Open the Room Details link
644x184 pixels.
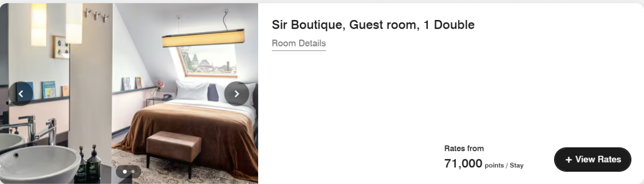coord(299,43)
